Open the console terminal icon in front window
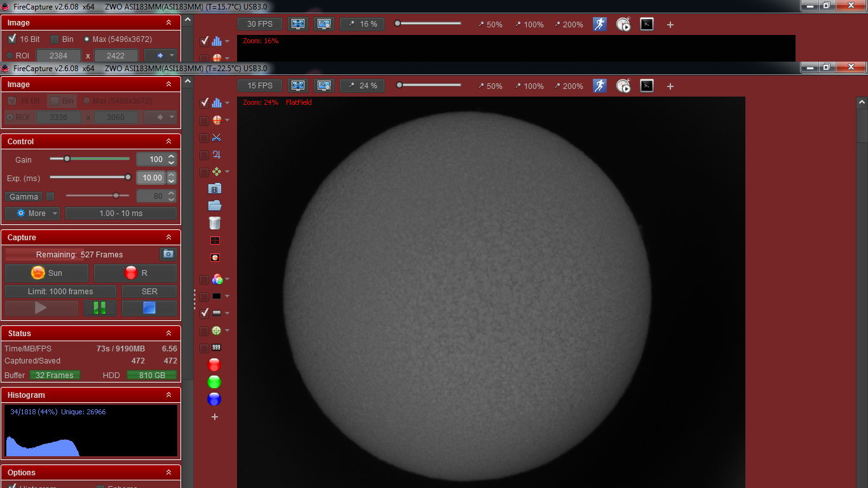 647,86
